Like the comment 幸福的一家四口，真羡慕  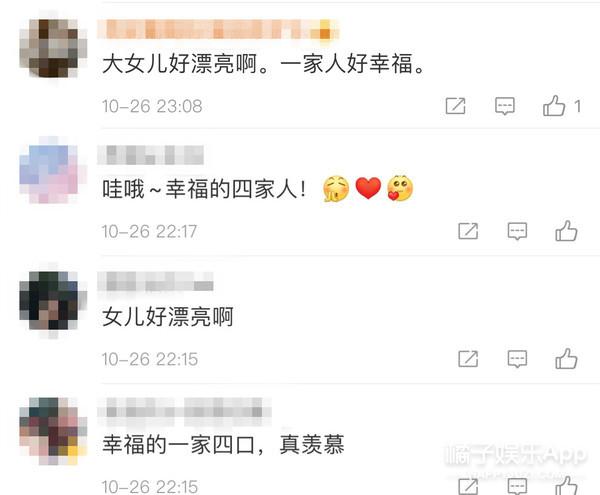pos(566,486)
